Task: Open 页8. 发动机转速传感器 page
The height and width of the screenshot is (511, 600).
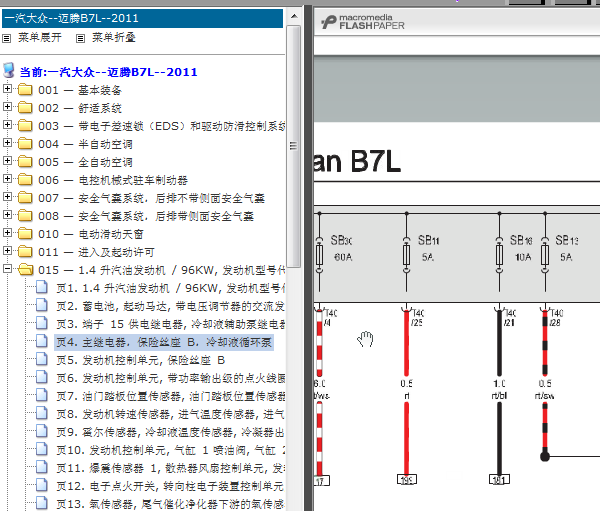Action: click(x=170, y=414)
